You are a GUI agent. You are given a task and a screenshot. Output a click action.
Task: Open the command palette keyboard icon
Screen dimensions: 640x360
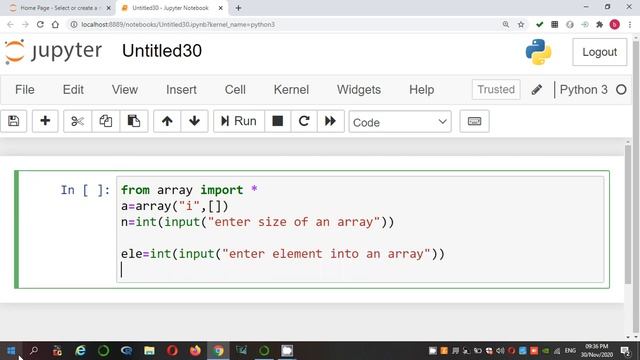[474, 121]
